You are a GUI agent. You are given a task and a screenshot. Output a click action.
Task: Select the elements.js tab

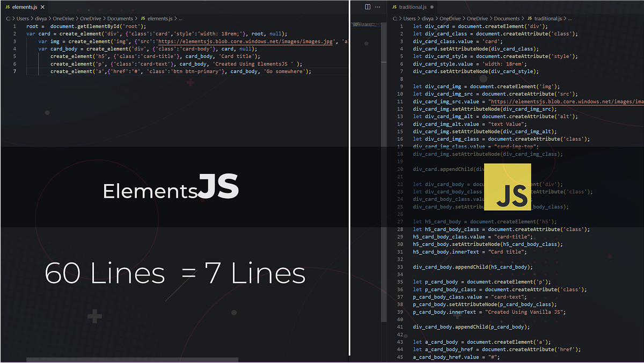(x=24, y=8)
